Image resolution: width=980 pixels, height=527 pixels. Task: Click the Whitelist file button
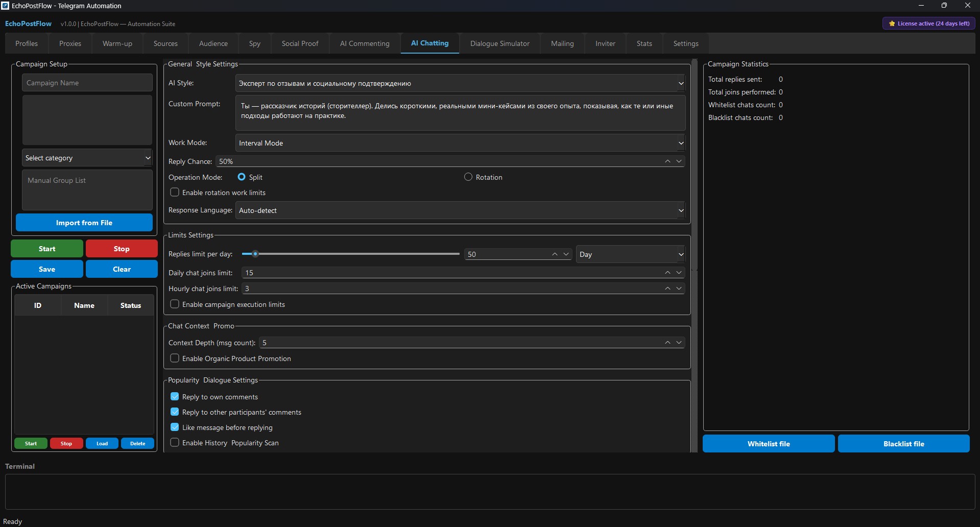tap(769, 444)
